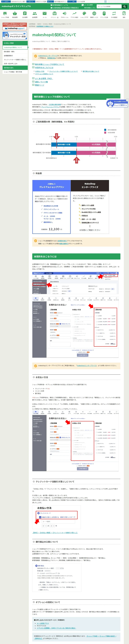129x644 pixels.
Task: Open the メール配信プラス link
Action: [43, 623]
